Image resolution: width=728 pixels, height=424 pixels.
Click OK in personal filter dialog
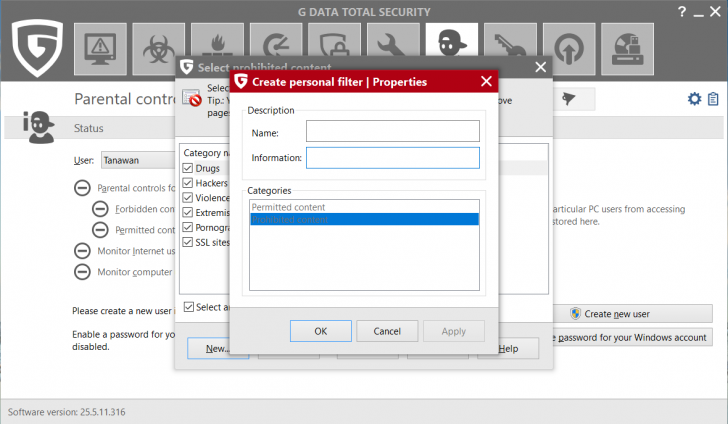pos(321,331)
